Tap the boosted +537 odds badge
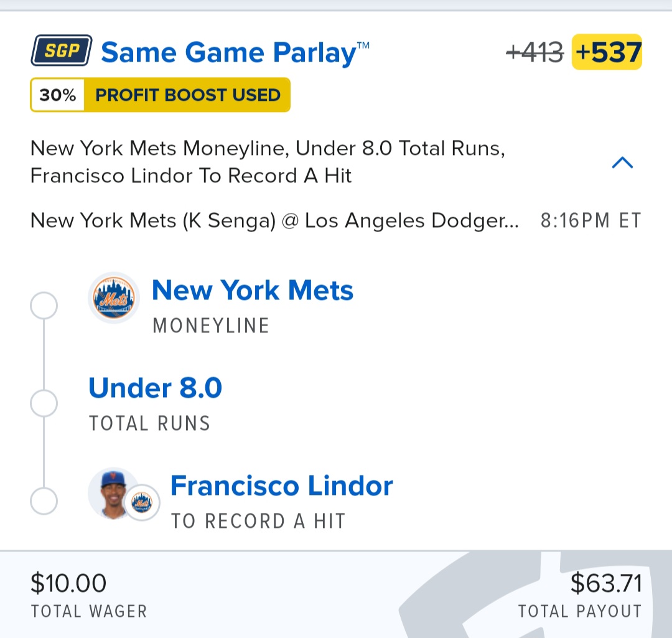672x638 pixels. (x=607, y=52)
